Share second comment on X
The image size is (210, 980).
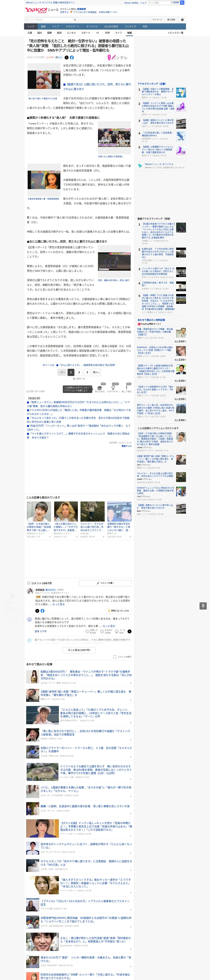pos(130,631)
